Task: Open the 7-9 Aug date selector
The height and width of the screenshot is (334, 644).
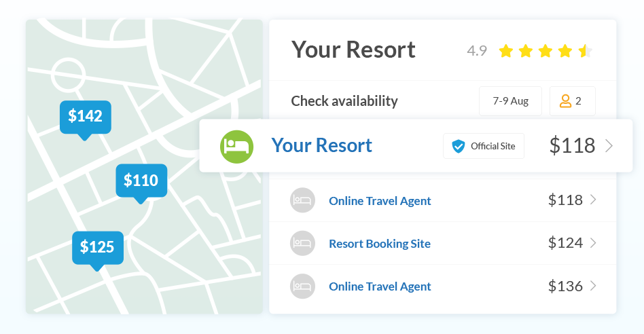Action: click(511, 101)
